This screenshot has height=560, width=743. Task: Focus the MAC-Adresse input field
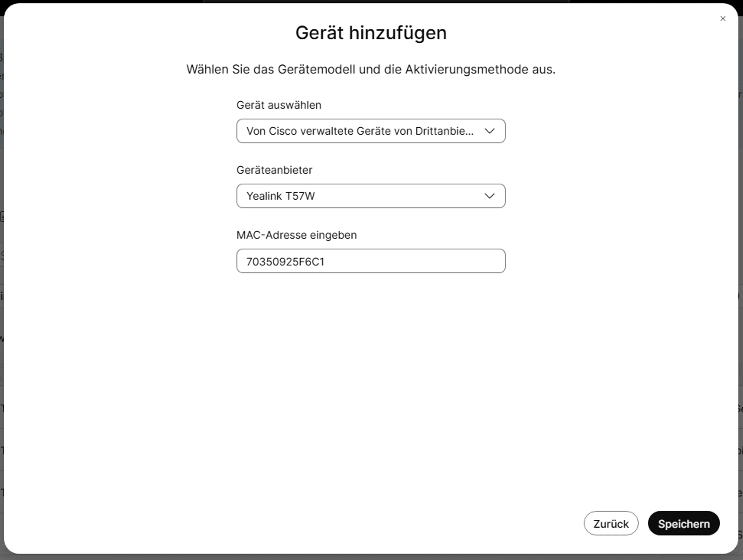370,261
